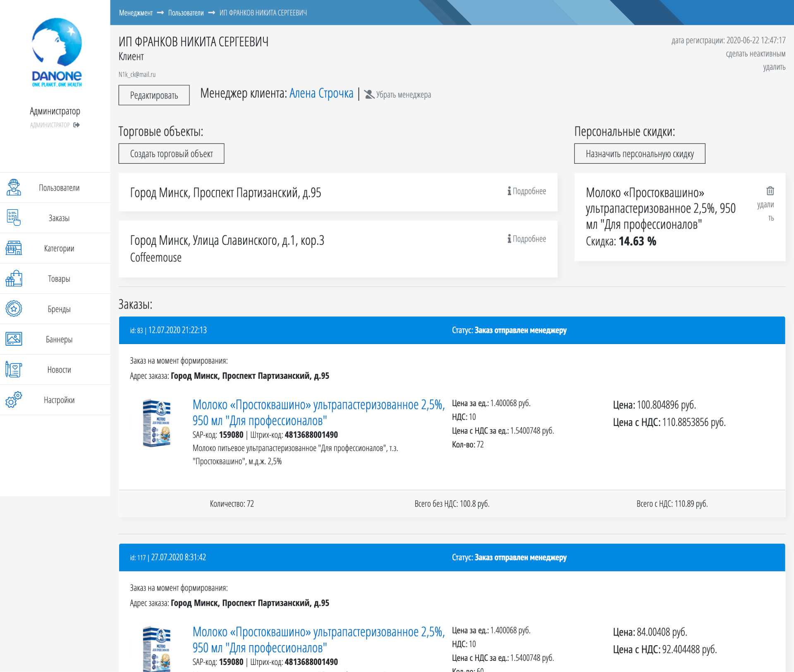Click the client email N1k_ck@mail.ru
Screen dimensions: 794x672
137,74
